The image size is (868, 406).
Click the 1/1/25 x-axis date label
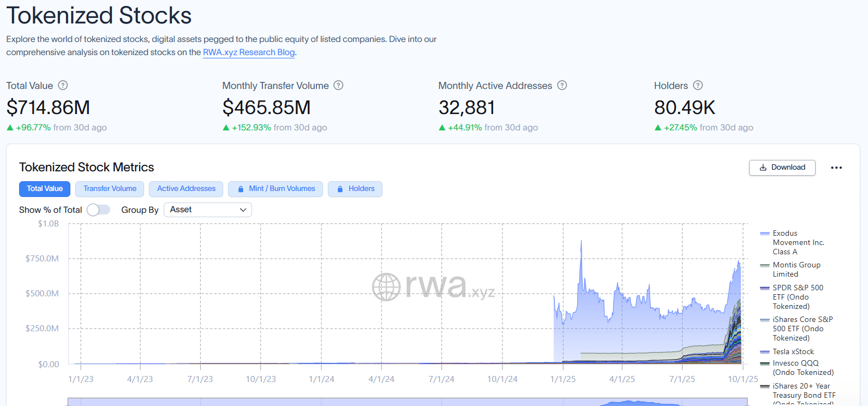click(x=562, y=379)
